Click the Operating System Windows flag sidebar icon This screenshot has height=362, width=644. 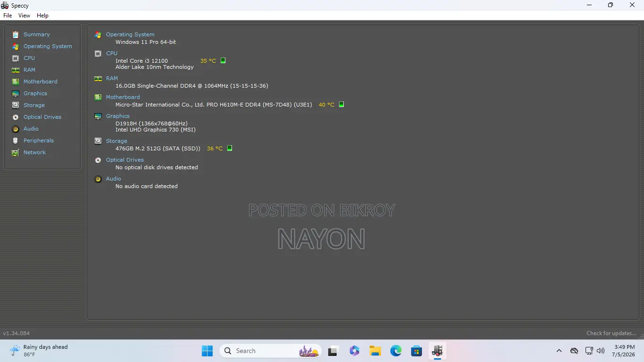16,46
